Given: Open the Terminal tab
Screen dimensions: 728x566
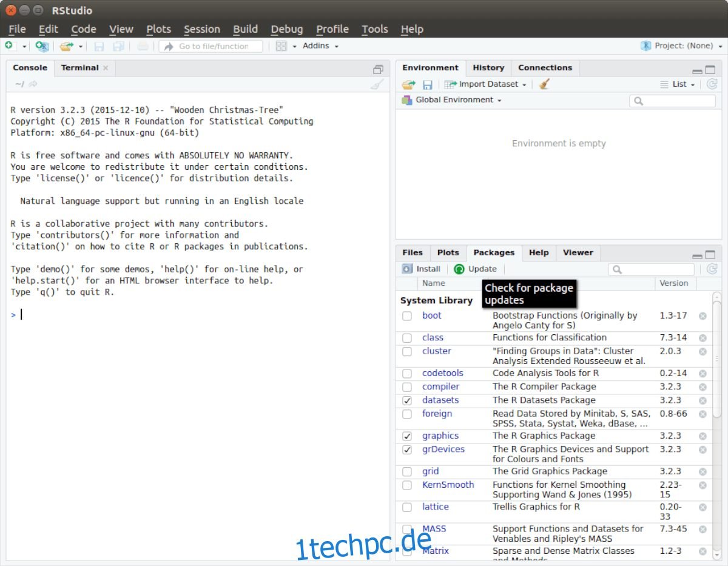Looking at the screenshot, I should (79, 68).
